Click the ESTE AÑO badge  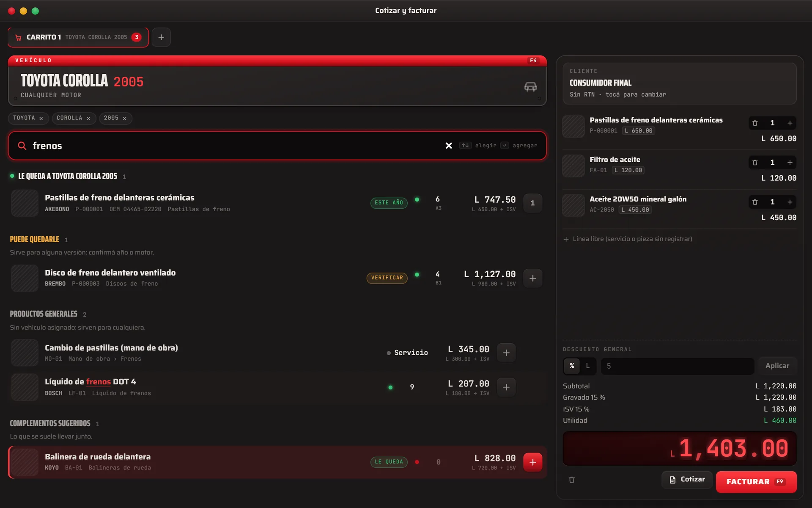click(389, 203)
